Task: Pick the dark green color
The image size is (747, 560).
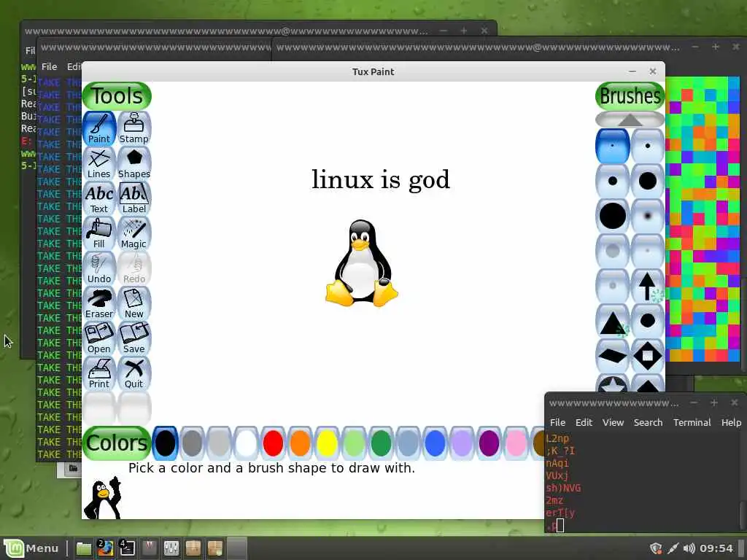Action: coord(381,443)
